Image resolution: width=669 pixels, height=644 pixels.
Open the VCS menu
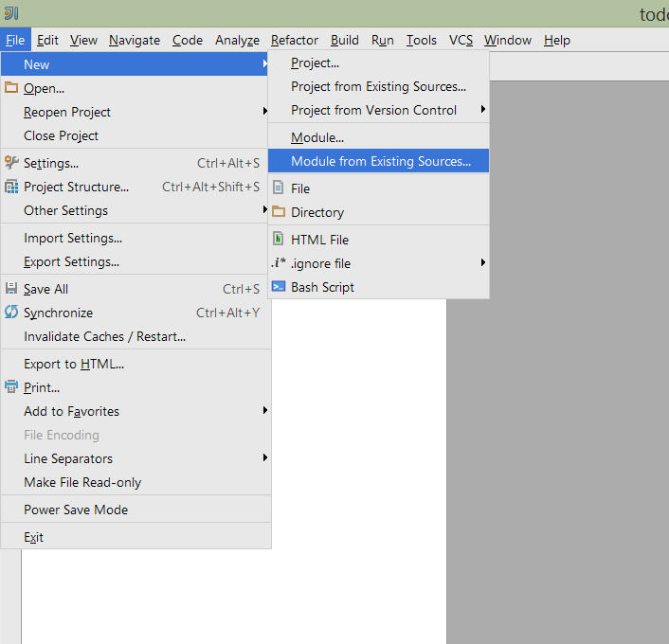(461, 40)
